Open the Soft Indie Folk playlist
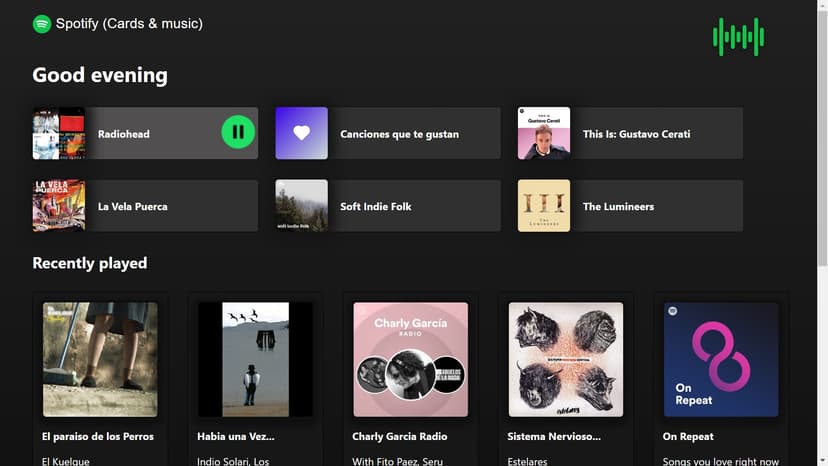Screen dimensions: 828x466 (388, 206)
